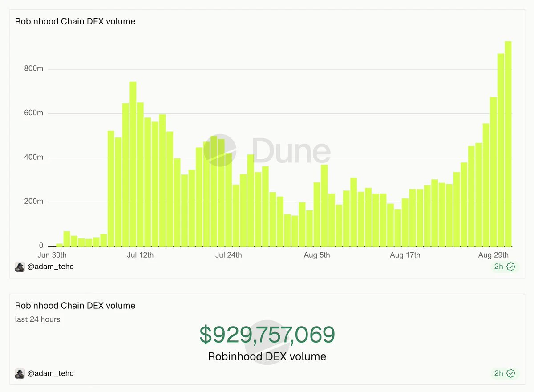The width and height of the screenshot is (534, 392).
Task: Click the Jul 12th x-axis label
Action: tap(140, 255)
